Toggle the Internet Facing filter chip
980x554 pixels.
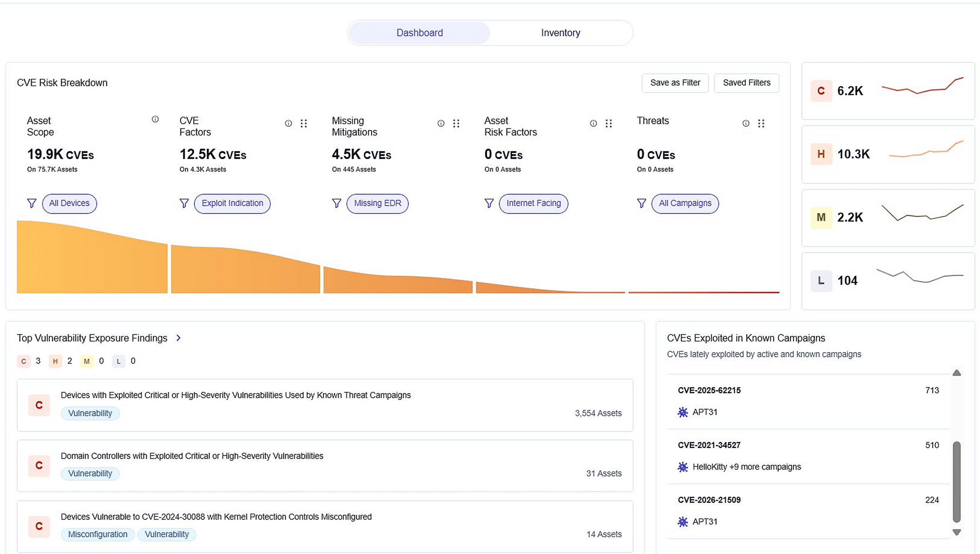(x=533, y=203)
